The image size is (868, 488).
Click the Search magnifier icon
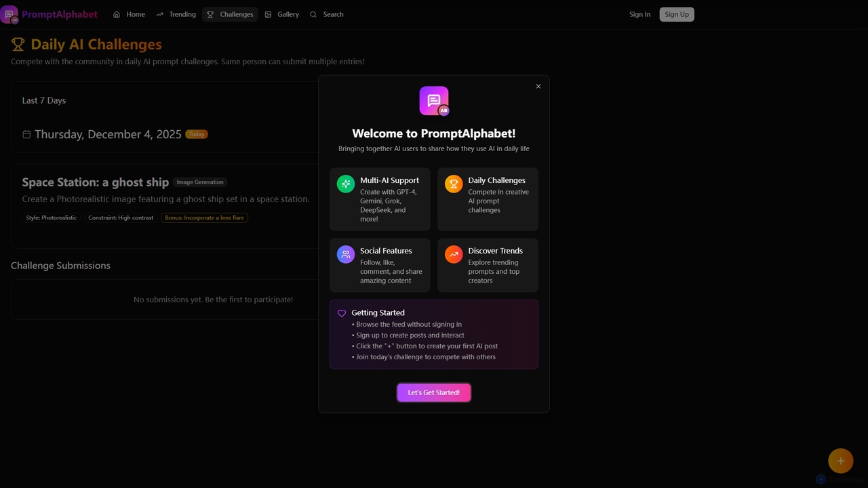(x=313, y=14)
